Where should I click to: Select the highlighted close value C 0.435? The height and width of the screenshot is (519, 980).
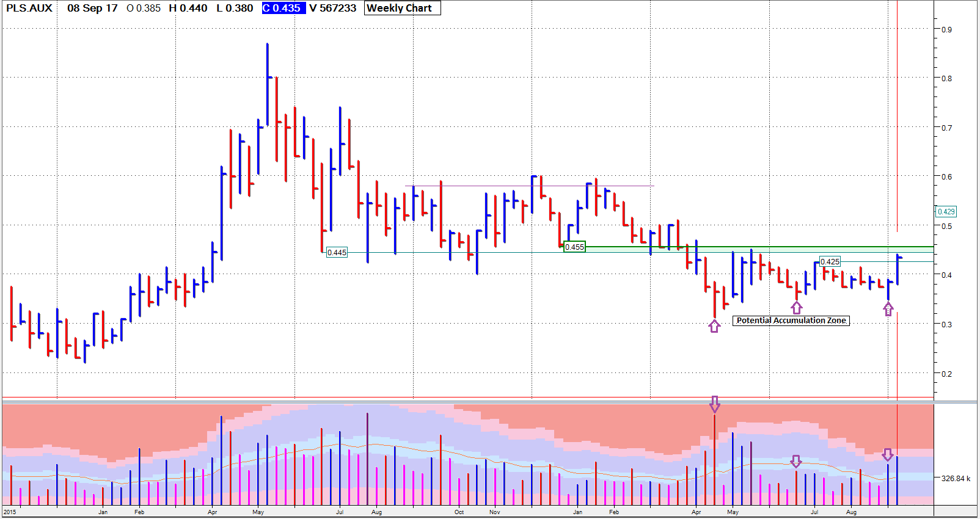tap(283, 8)
